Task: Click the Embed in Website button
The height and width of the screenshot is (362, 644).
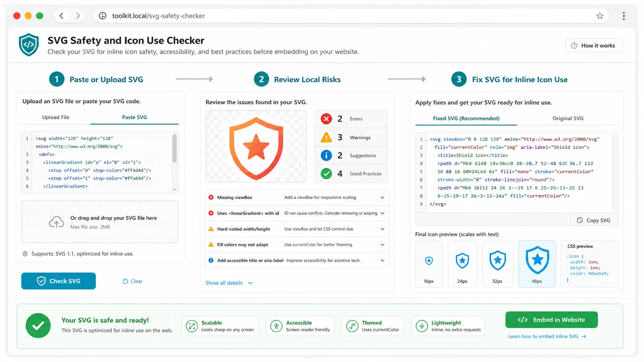Action: (551, 320)
